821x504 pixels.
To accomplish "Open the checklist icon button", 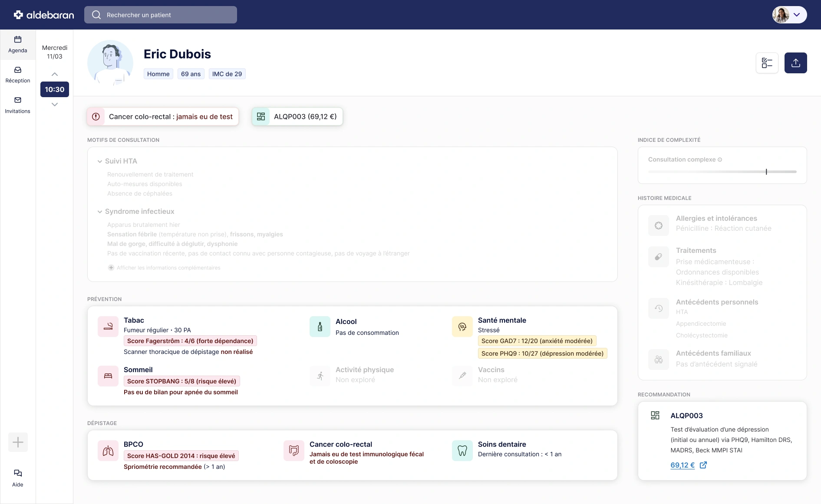I will pos(767,63).
